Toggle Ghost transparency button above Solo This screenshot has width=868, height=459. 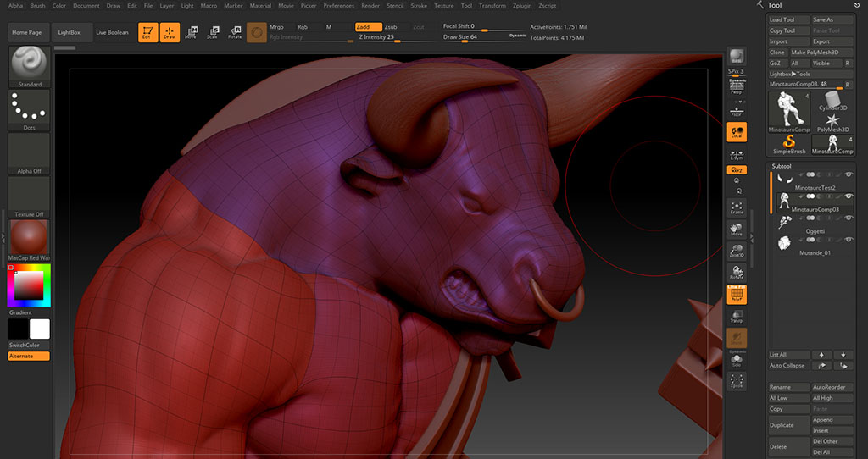[737, 338]
